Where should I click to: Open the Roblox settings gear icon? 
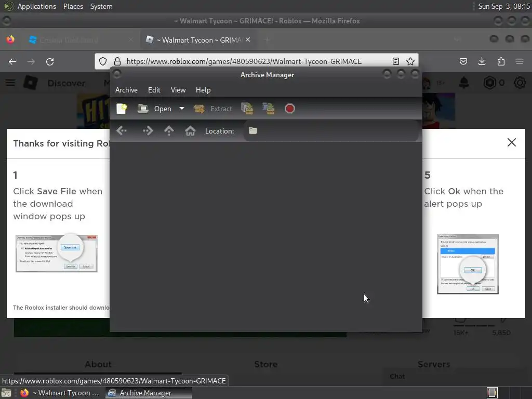(520, 83)
